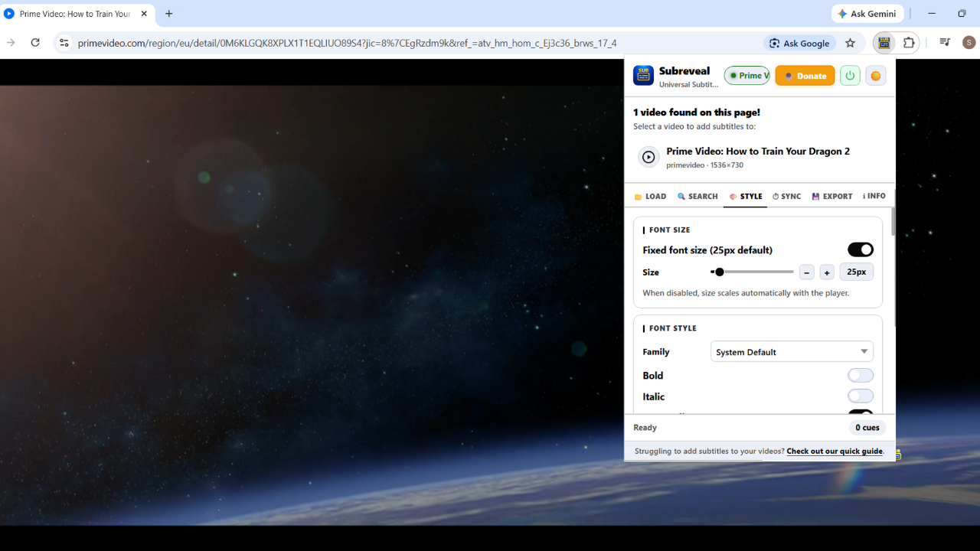Click Ask Gemini button in title bar
This screenshot has width=980, height=551.
pyautogui.click(x=868, y=14)
